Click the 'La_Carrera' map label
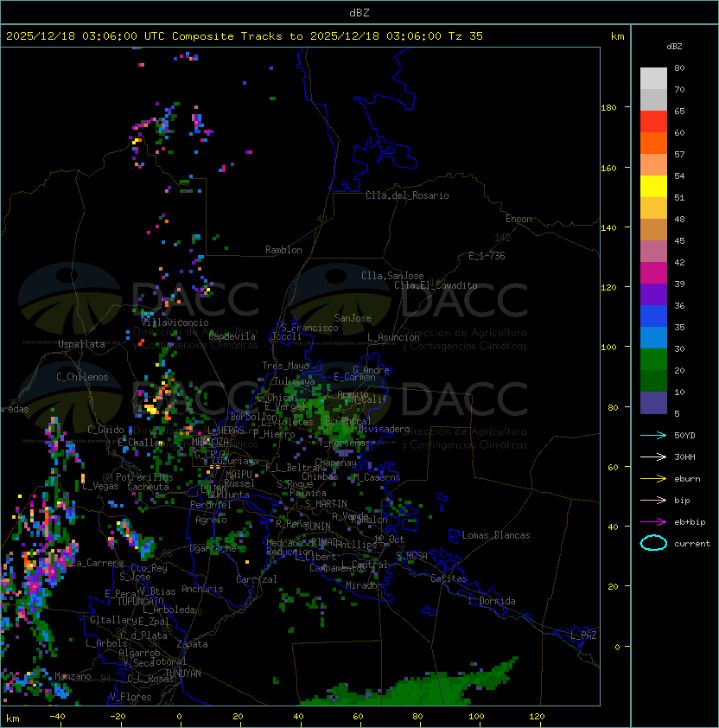 click(x=98, y=563)
